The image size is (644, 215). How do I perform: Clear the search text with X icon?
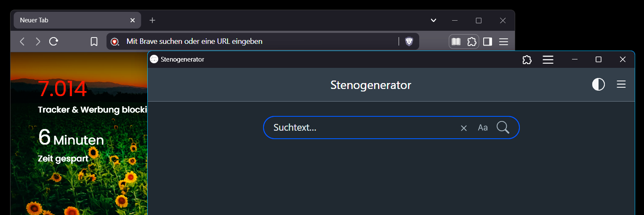pyautogui.click(x=464, y=128)
